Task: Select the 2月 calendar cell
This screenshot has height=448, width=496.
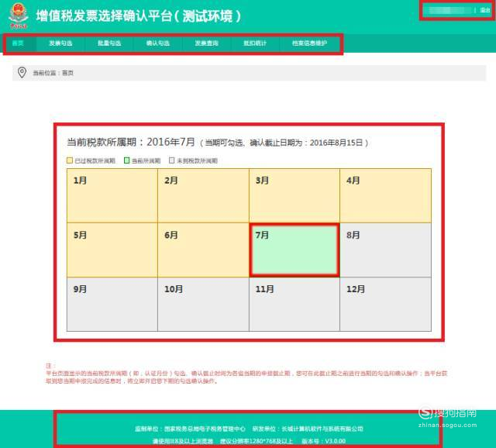Action: [203, 195]
